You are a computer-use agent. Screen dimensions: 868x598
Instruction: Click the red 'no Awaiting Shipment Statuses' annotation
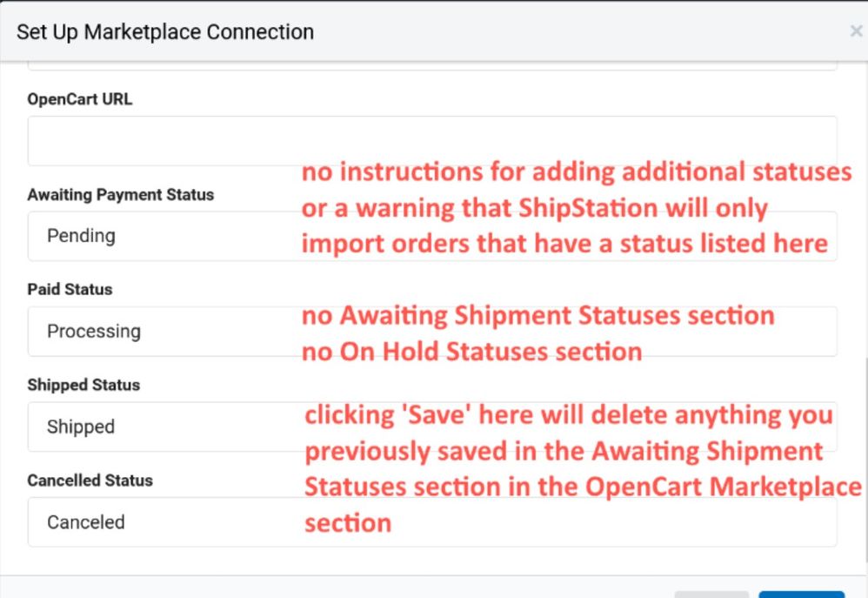[x=537, y=315]
